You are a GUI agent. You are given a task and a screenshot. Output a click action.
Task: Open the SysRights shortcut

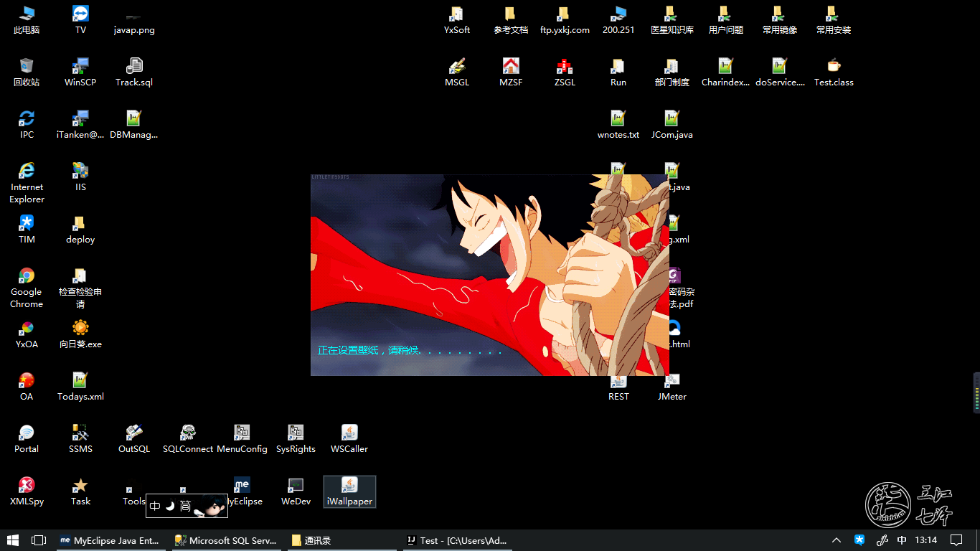click(296, 439)
